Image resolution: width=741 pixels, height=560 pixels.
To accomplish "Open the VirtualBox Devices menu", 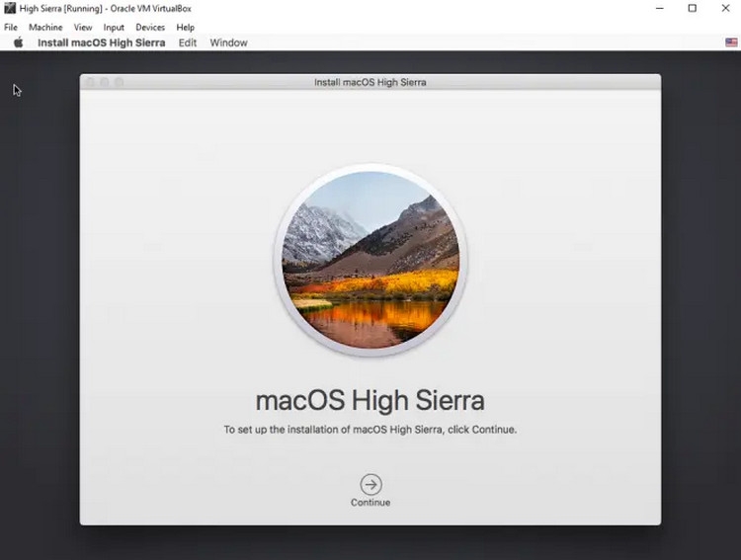I will (x=150, y=28).
